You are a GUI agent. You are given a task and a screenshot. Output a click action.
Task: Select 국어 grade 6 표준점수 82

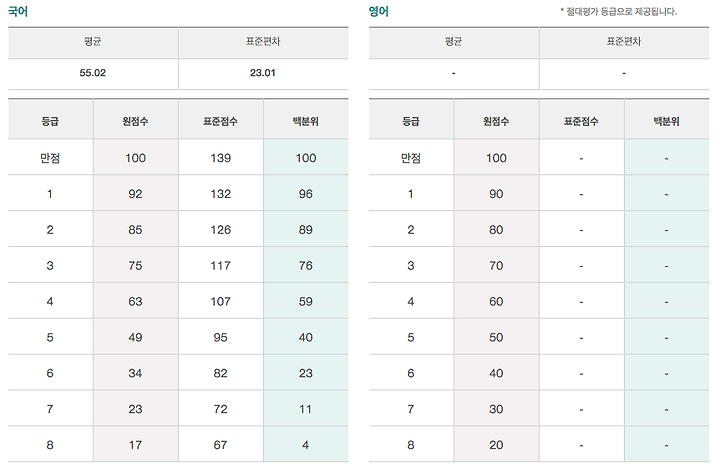220,373
